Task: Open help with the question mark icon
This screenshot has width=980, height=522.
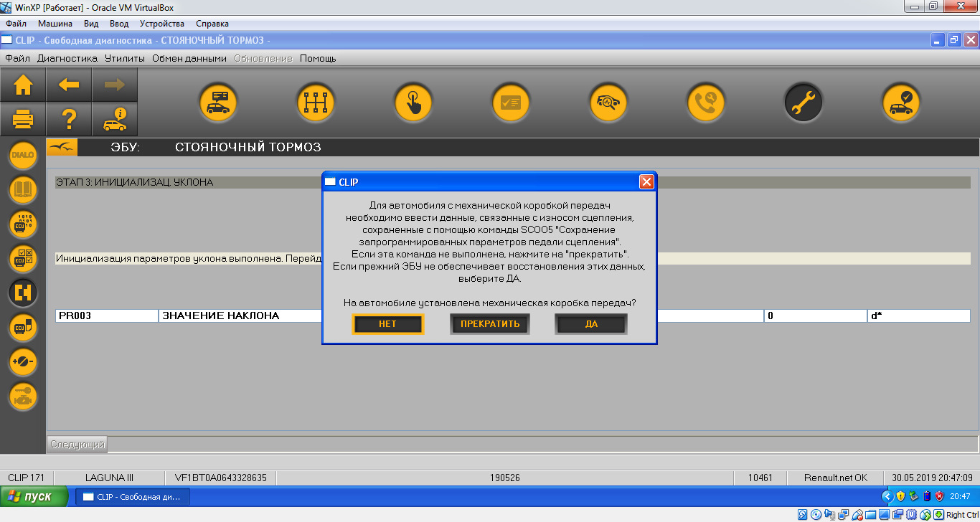Action: (x=69, y=119)
